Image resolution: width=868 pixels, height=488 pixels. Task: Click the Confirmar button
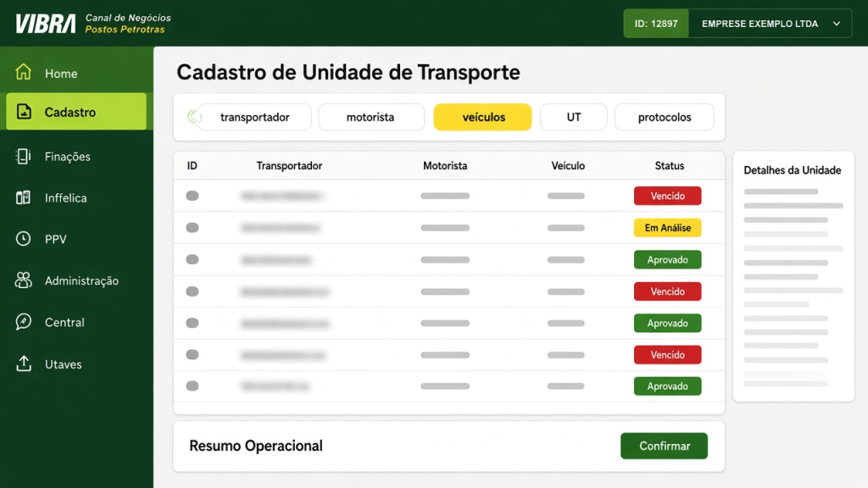tap(665, 446)
